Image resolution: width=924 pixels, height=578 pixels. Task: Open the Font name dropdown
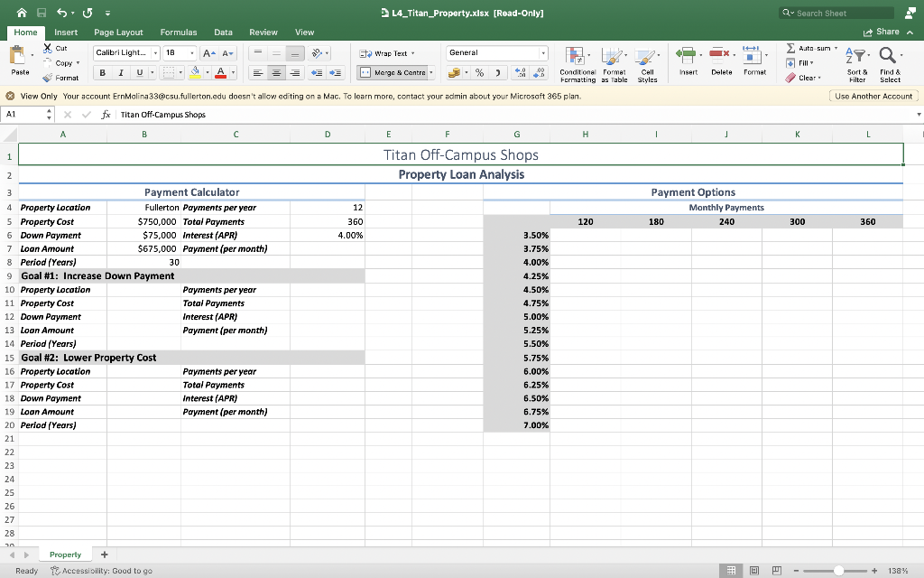[125, 53]
